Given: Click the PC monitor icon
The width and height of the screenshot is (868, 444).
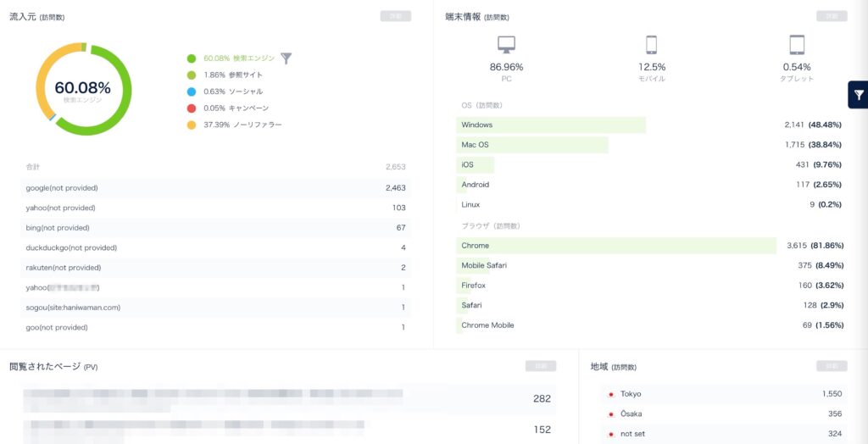Looking at the screenshot, I should tap(506, 45).
